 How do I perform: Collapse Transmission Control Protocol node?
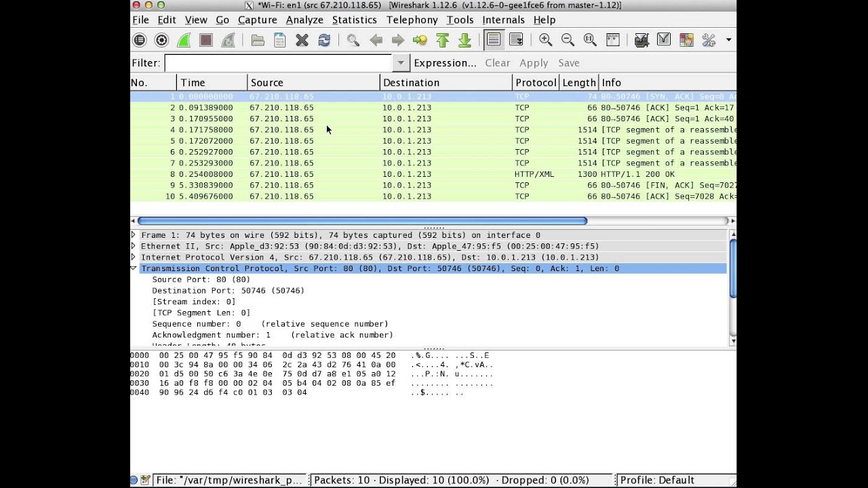pos(134,268)
